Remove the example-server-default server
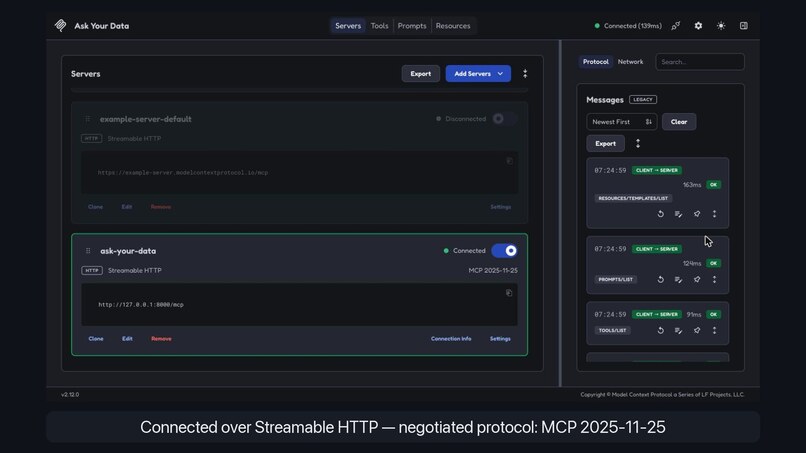The image size is (806, 453). [x=161, y=207]
